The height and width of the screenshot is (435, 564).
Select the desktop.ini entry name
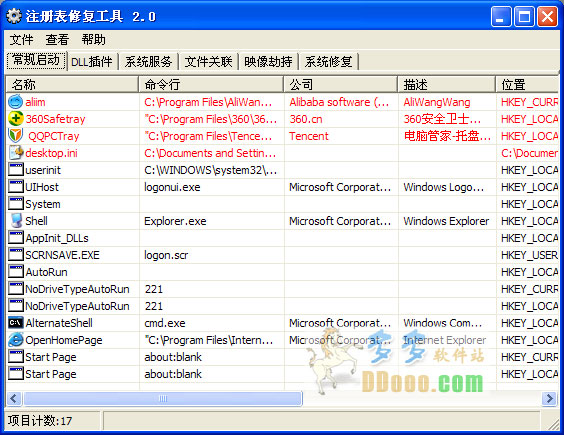click(51, 153)
